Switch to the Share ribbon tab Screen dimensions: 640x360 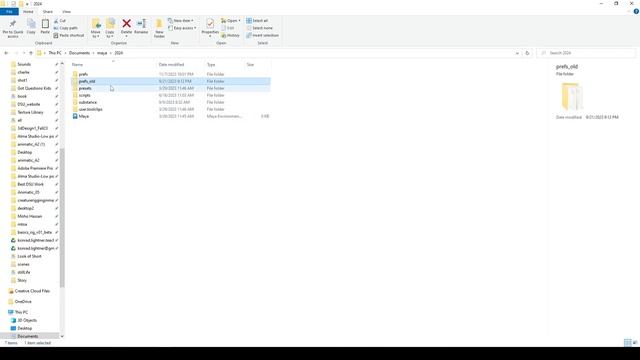click(x=48, y=12)
